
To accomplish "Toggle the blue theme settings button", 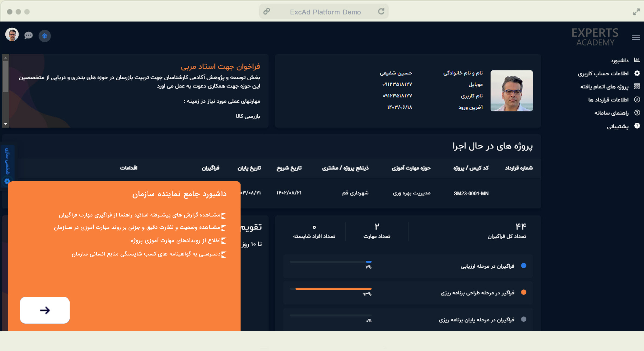I will (x=45, y=36).
